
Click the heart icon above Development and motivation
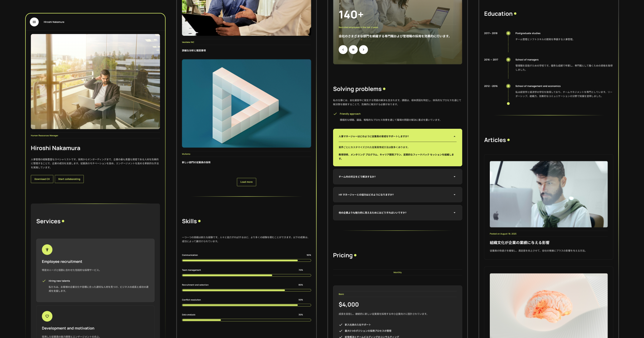[x=47, y=316]
